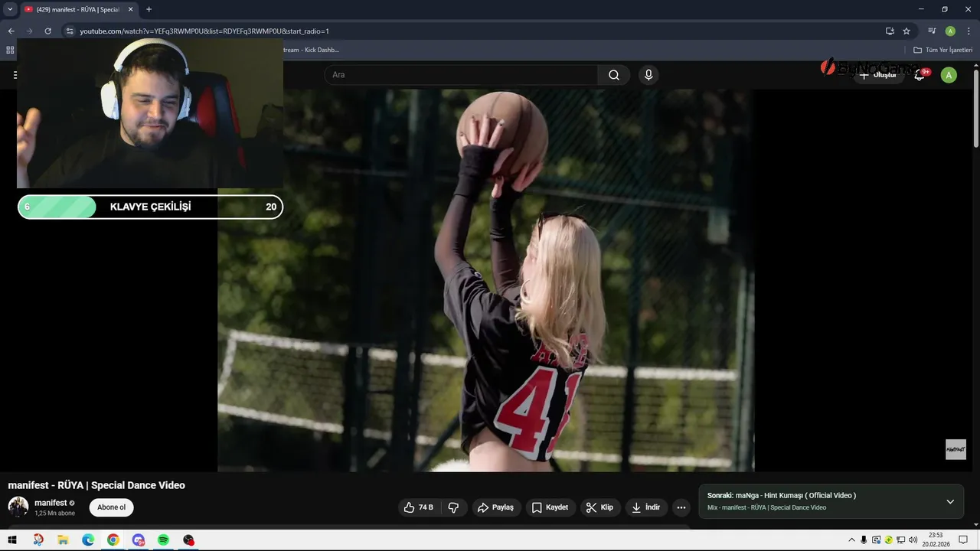Image resolution: width=980 pixels, height=551 pixels.
Task: Bookmark this page with star icon
Action: click(906, 31)
